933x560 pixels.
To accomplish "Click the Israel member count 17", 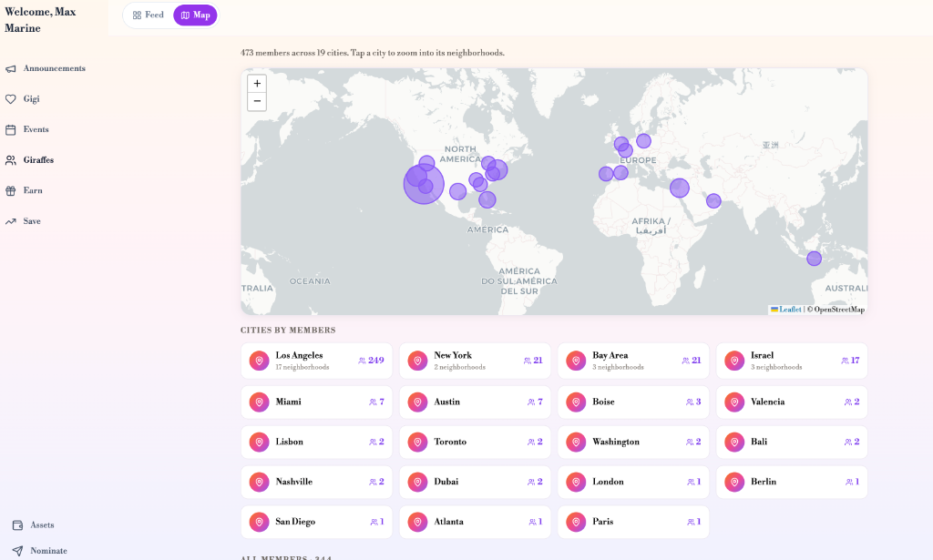I will [855, 361].
